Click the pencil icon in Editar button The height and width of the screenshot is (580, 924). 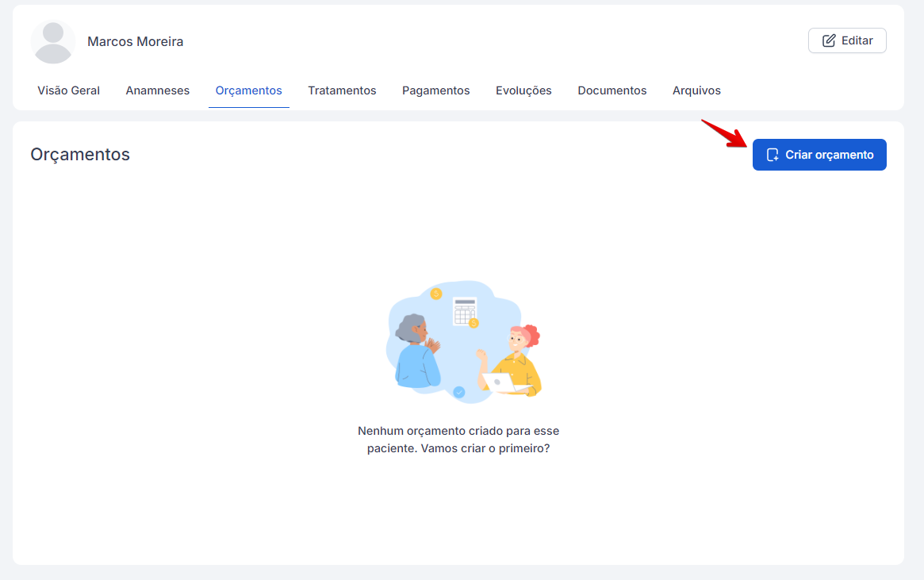click(829, 40)
